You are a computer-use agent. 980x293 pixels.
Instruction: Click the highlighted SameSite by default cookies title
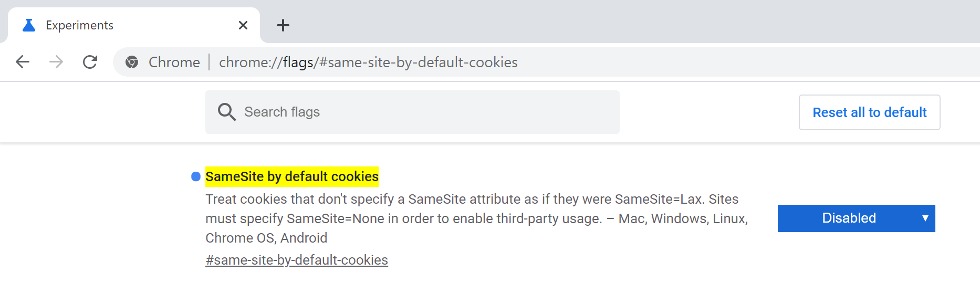point(292,176)
